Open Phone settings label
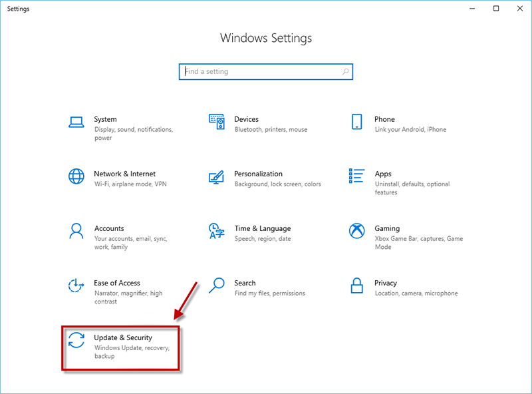The width and height of the screenshot is (532, 394). (x=384, y=119)
